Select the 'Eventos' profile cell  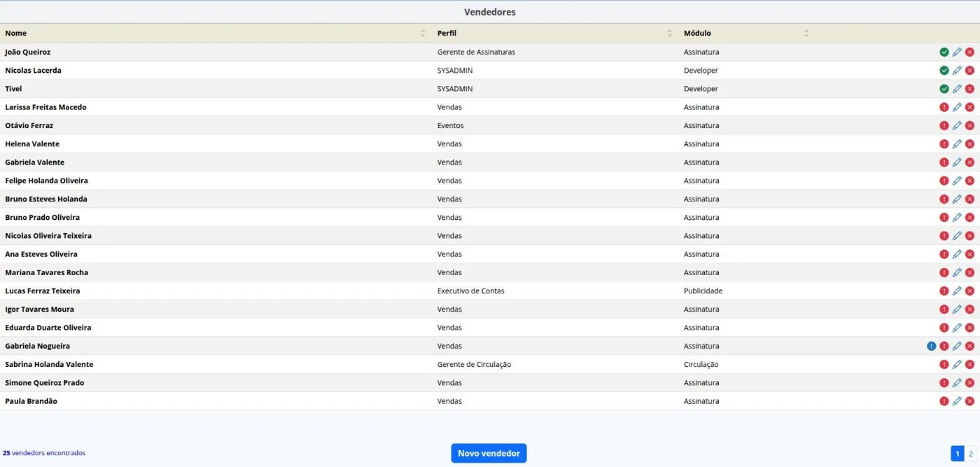tap(450, 125)
